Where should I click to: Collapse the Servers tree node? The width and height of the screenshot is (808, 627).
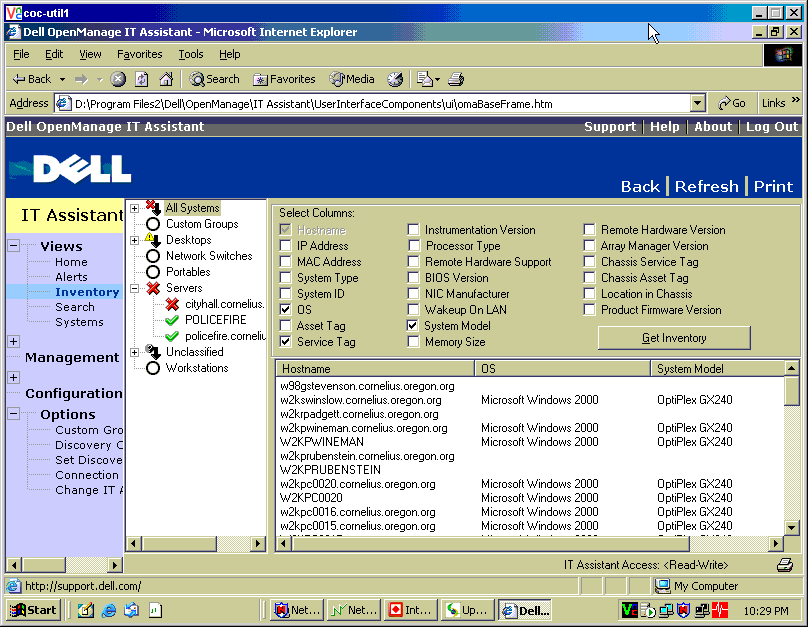(134, 289)
